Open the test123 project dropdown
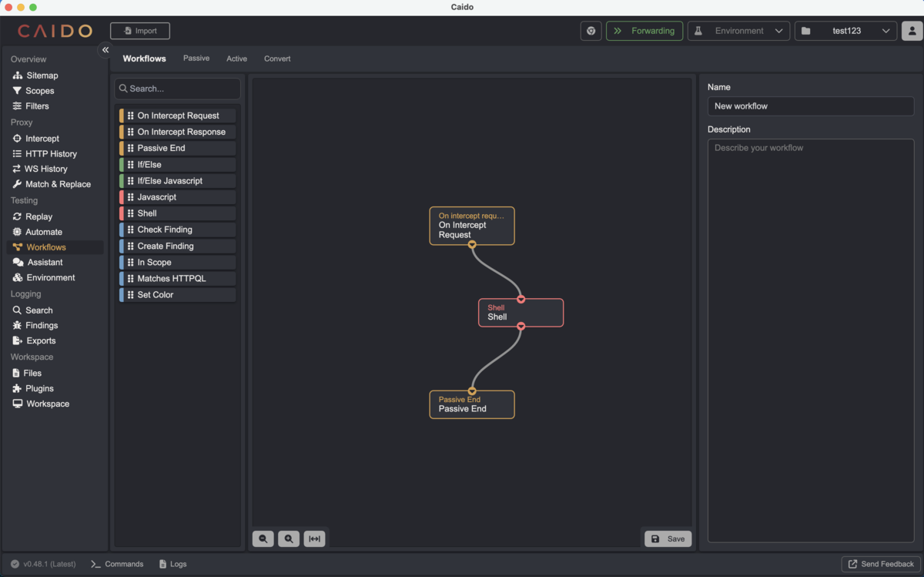 click(845, 31)
